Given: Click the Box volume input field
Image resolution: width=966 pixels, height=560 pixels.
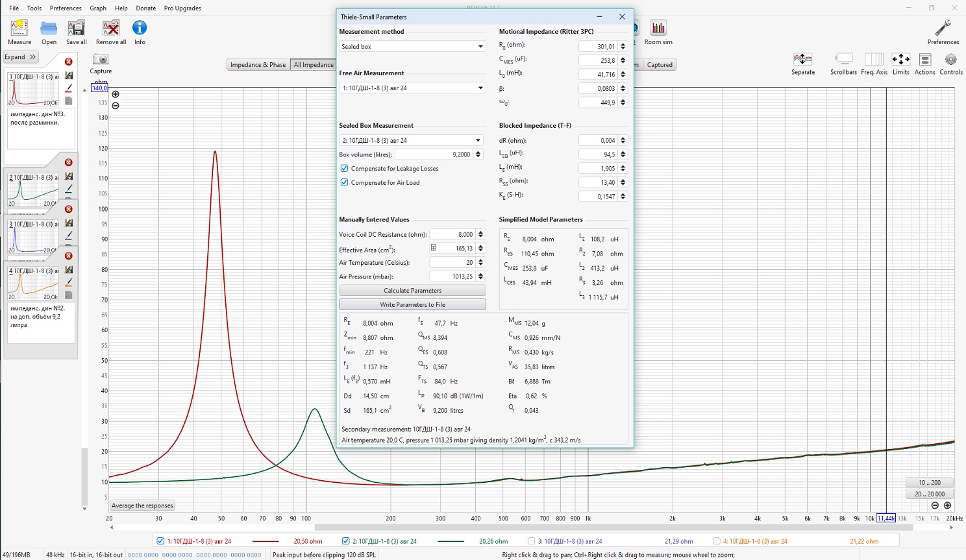Looking at the screenshot, I should click(x=434, y=154).
